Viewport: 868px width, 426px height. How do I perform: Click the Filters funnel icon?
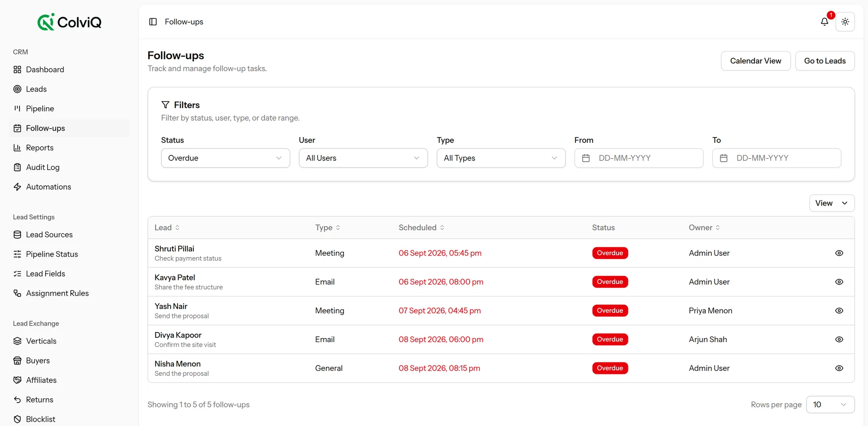[x=166, y=105]
